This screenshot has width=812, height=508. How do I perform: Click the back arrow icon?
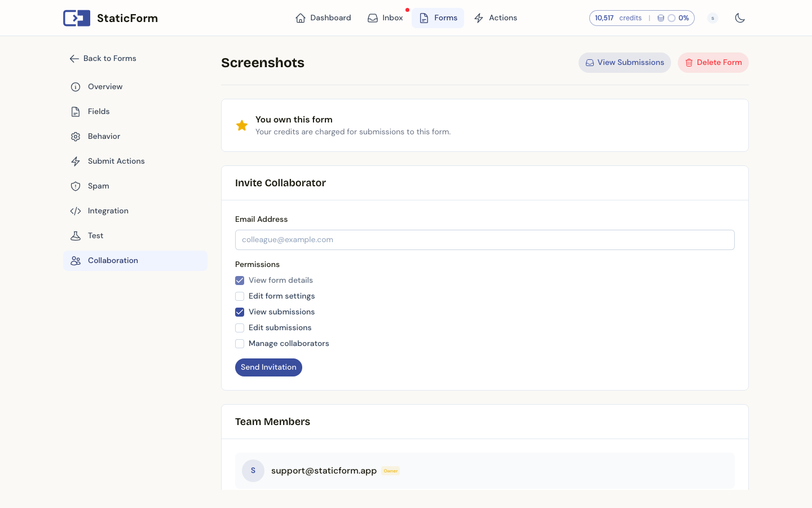74,59
